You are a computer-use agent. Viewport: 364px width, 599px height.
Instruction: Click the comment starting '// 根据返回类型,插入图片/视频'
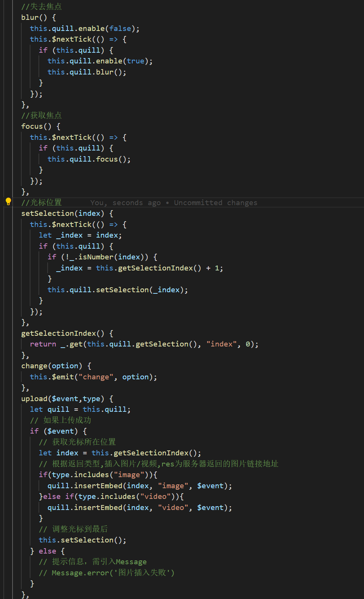(159, 464)
